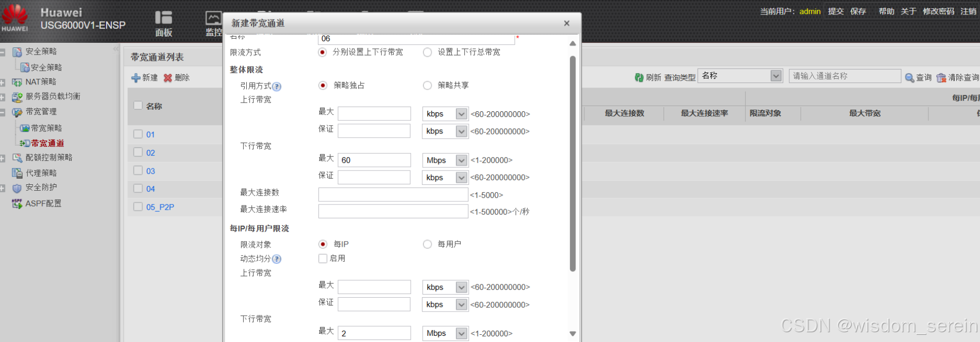Focus the 最大连接速率 input field

(393, 212)
